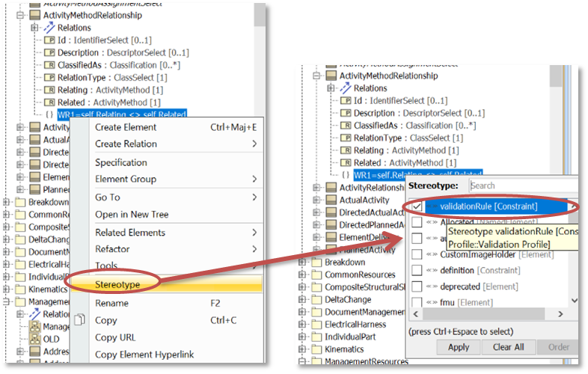Image resolution: width=588 pixels, height=374 pixels.
Task: Expand the ElectricalHarness folder in right tree
Action: coord(303,325)
